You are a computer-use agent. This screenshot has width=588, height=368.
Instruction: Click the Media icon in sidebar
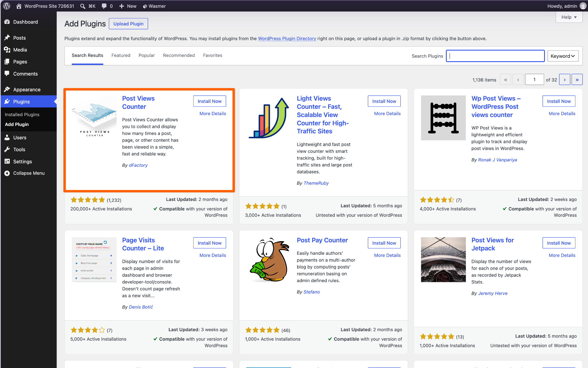7,50
